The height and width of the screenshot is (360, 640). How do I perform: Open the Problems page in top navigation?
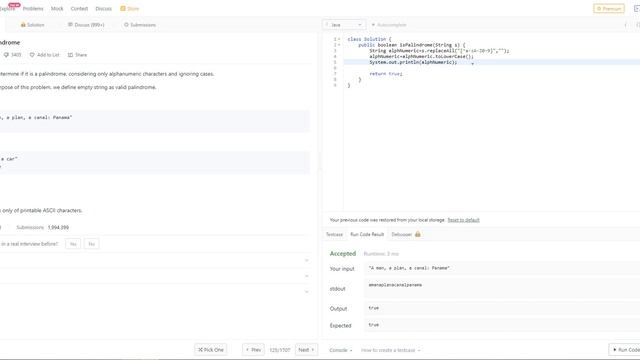(33, 9)
